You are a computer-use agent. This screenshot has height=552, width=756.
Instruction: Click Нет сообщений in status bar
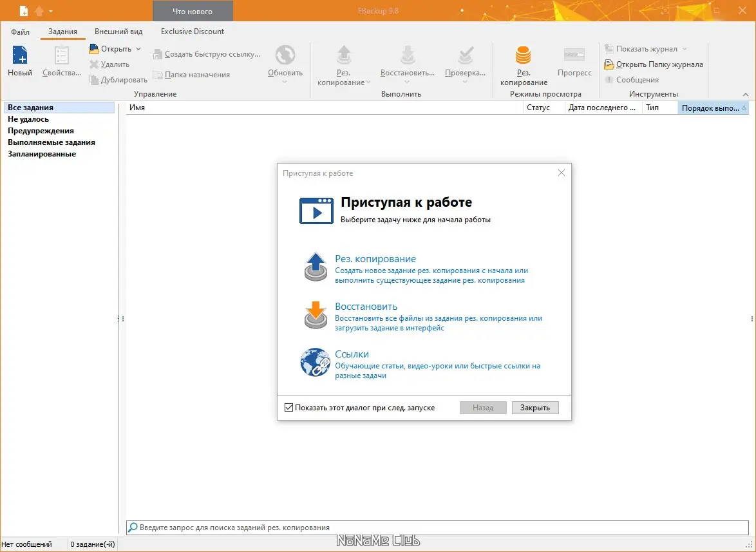pos(27,544)
